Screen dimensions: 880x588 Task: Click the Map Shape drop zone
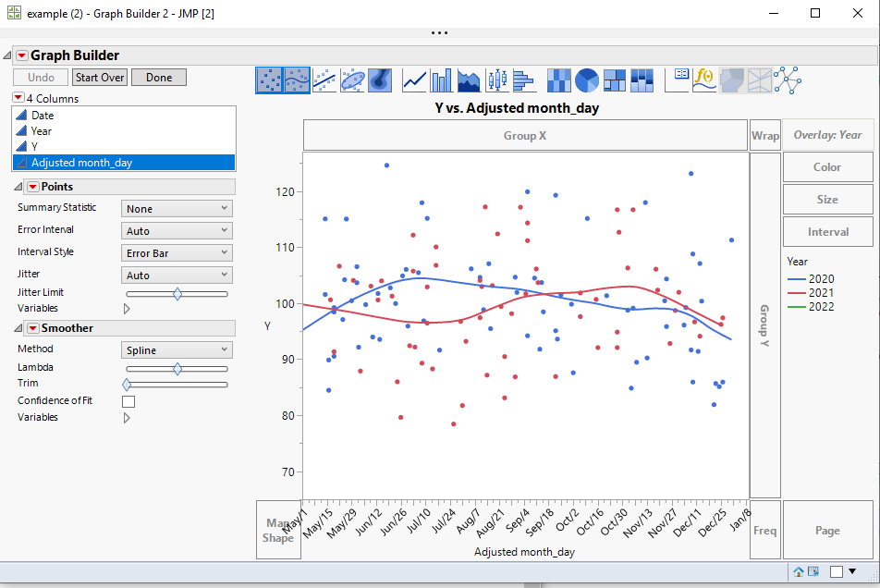point(278,530)
